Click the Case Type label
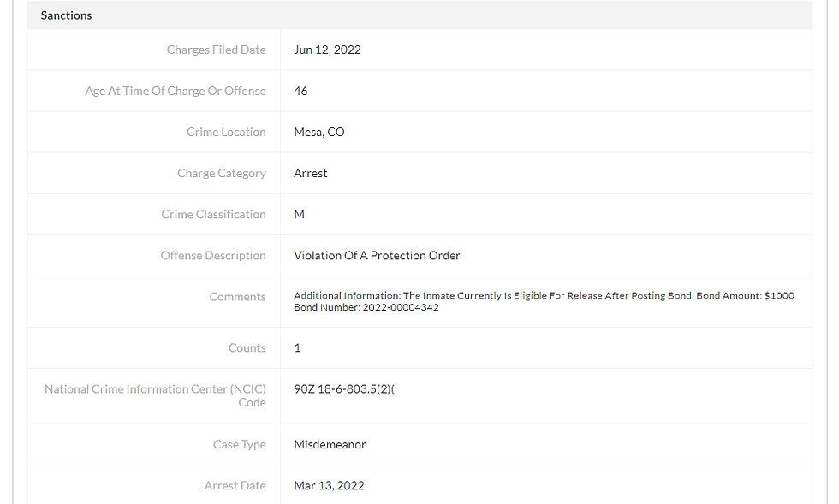This screenshot has height=504, width=839. 240,444
